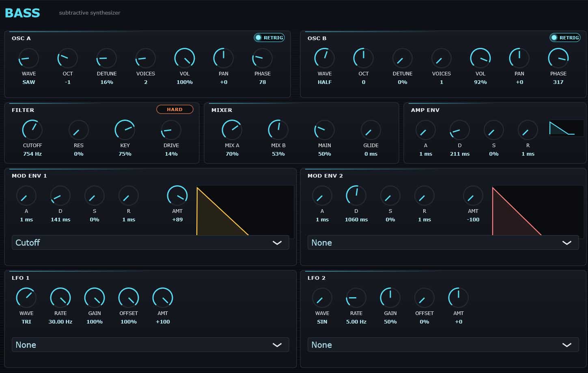This screenshot has width=588, height=373.
Task: Click LFO 1 WAVE knob set to TRI
Action: [x=26, y=298]
